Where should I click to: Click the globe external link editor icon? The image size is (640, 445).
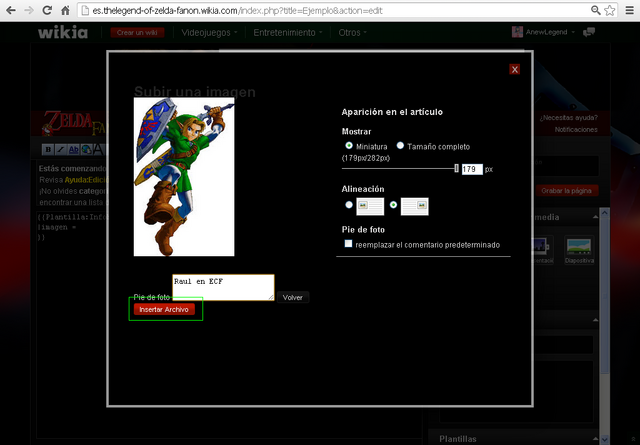86,149
